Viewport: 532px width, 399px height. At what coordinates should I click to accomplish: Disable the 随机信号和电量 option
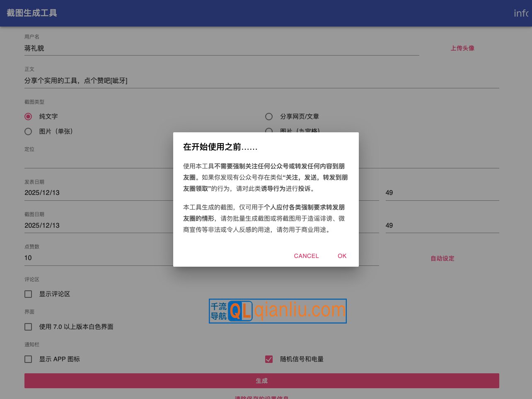pos(269,359)
